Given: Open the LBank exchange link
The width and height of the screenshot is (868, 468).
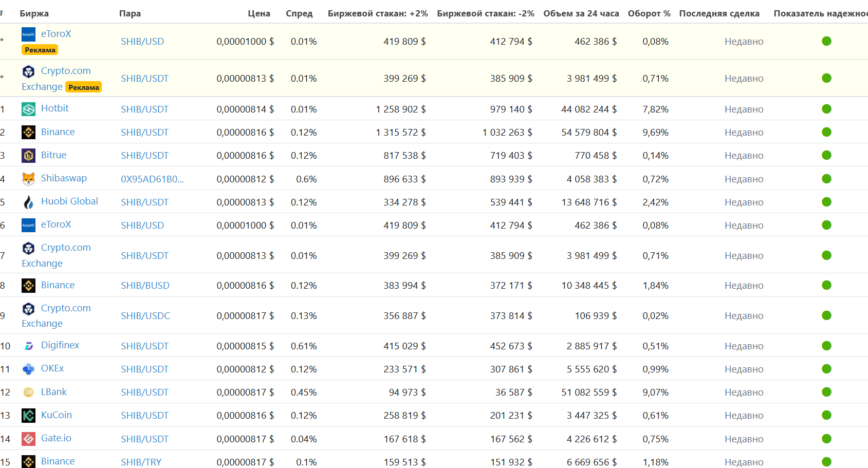Looking at the screenshot, I should 54,392.
